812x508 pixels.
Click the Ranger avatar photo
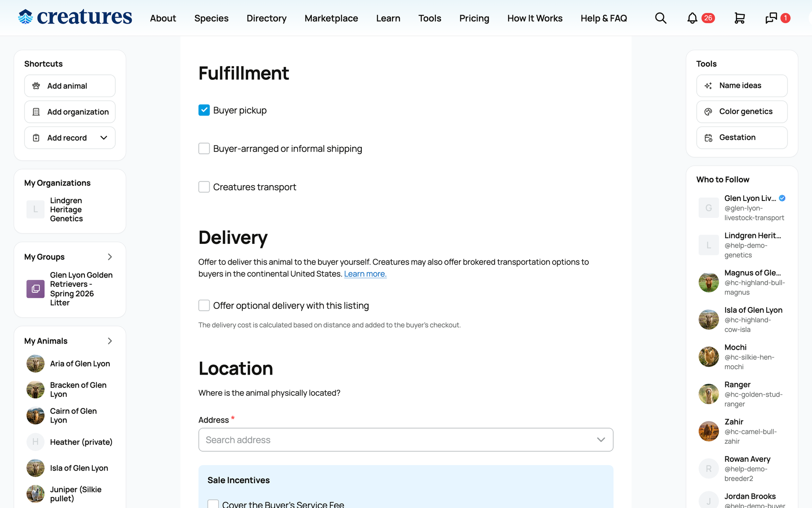click(x=709, y=394)
